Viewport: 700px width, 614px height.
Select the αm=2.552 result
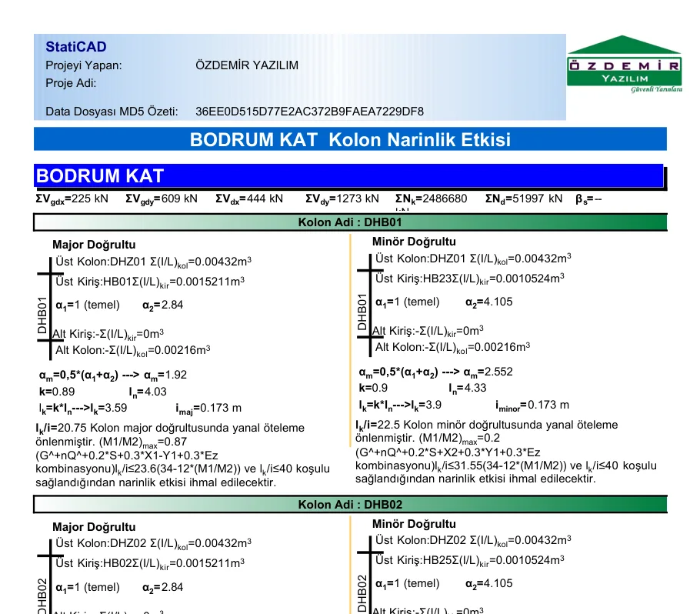coord(488,372)
